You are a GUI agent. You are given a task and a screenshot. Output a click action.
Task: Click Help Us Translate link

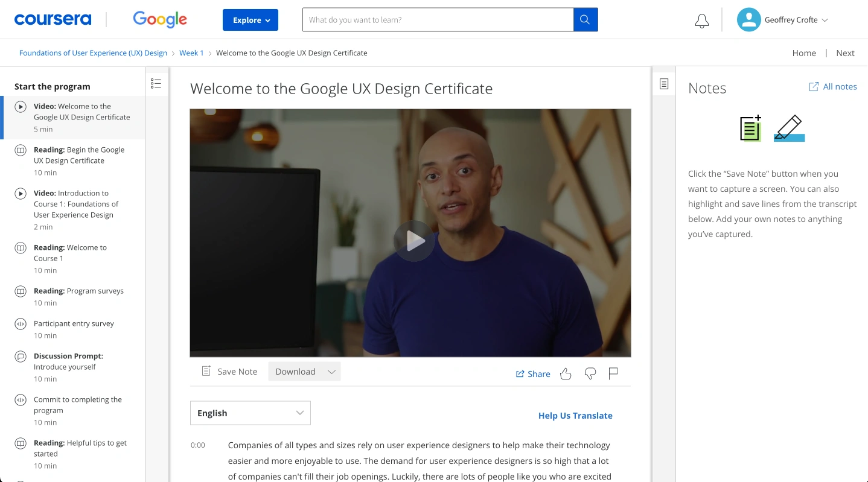click(x=575, y=416)
